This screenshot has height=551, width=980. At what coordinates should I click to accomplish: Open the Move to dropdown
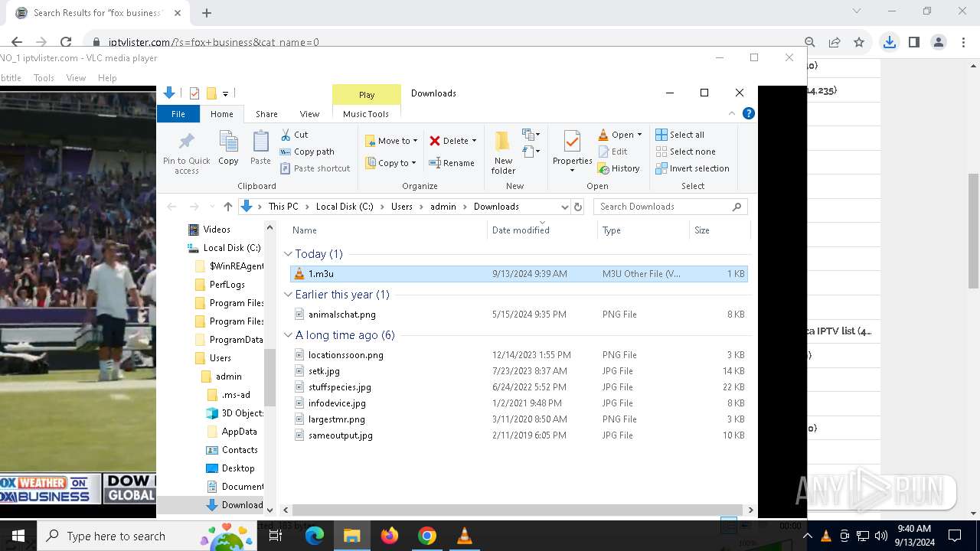391,141
